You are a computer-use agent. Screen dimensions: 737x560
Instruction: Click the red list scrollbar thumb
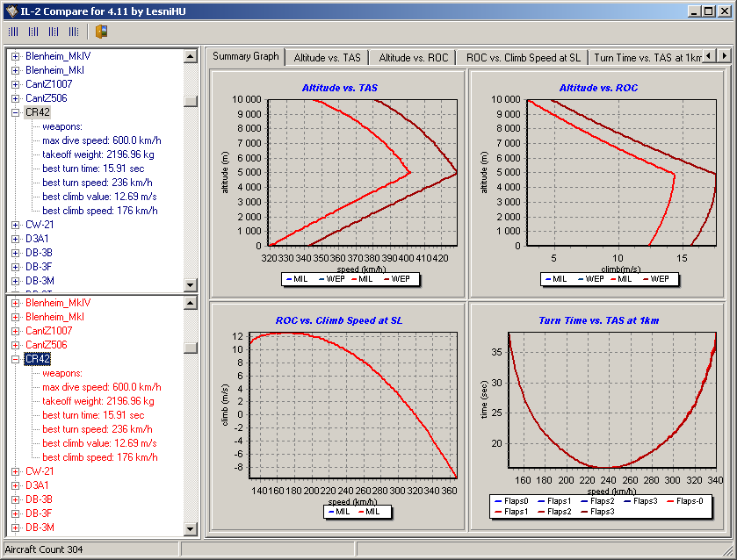(x=191, y=348)
